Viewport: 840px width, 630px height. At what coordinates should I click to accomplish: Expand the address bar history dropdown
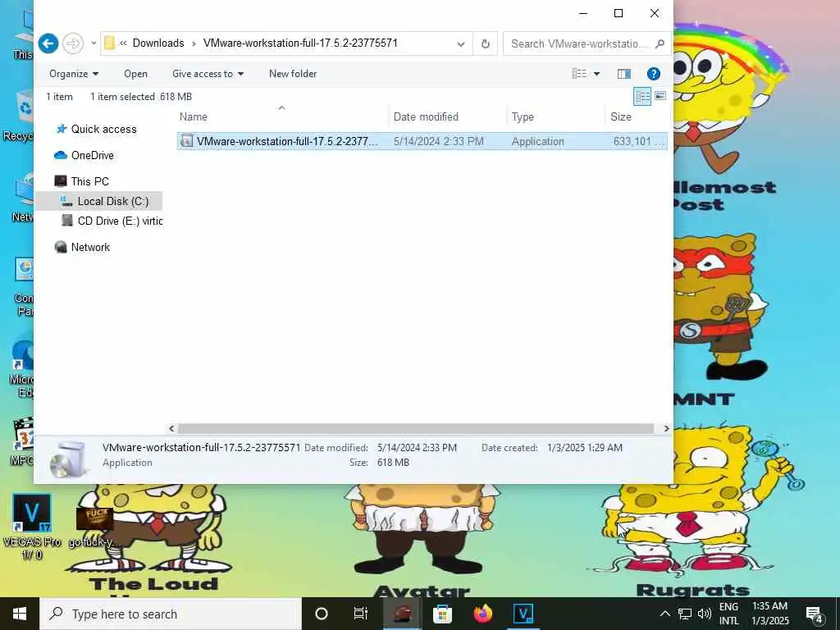[x=461, y=44]
